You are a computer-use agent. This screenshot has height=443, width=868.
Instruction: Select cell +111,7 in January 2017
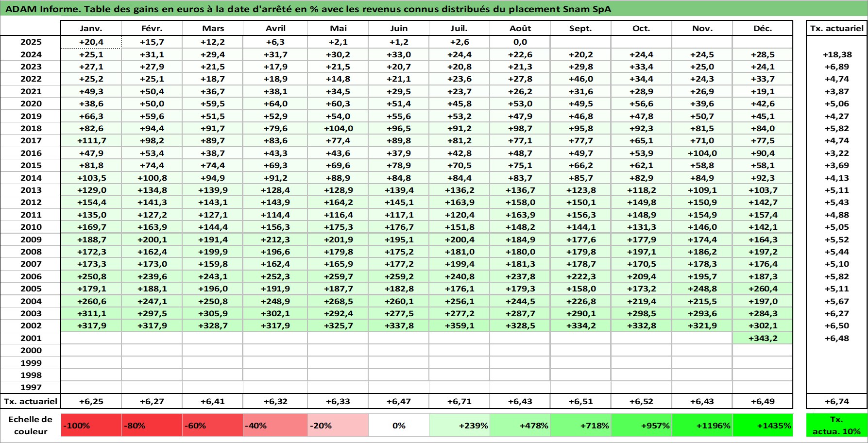(x=91, y=141)
